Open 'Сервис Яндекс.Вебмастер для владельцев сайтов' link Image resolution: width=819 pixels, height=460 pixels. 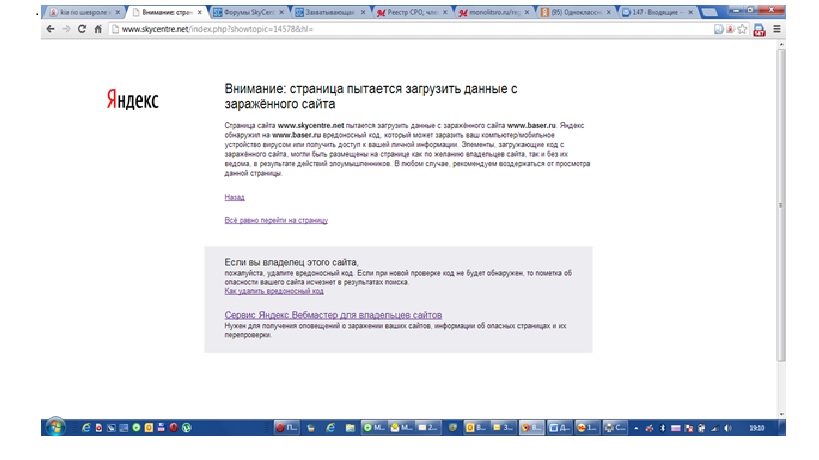coord(333,315)
